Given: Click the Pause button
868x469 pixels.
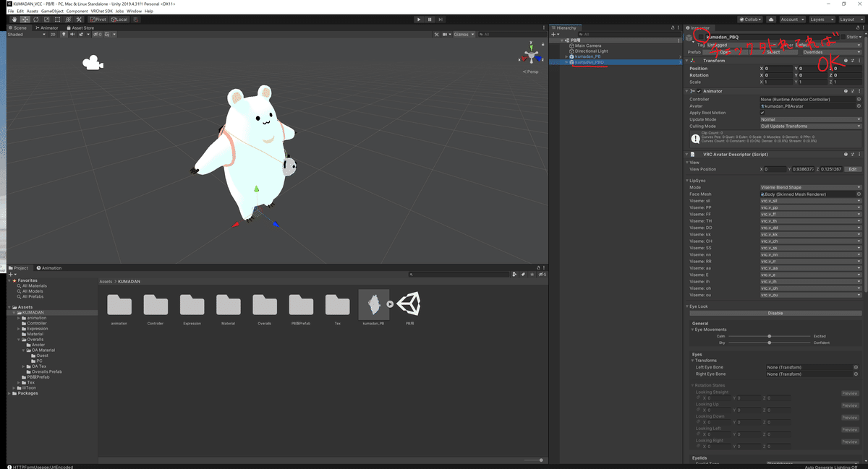Looking at the screenshot, I should [430, 20].
